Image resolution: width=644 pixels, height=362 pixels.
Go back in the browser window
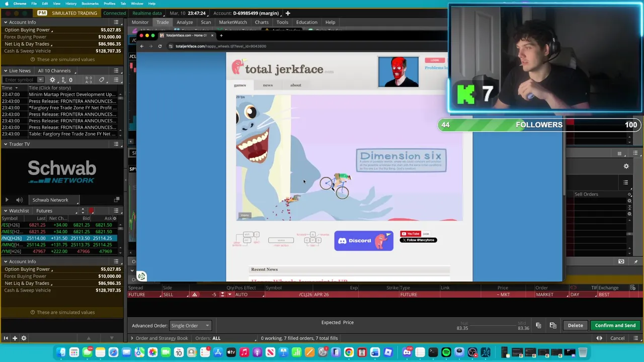click(141, 46)
